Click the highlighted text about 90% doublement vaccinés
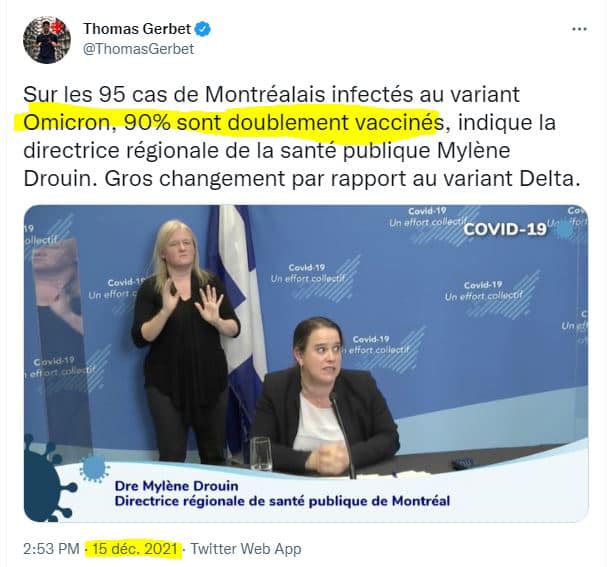This screenshot has height=567, width=607. click(233, 123)
